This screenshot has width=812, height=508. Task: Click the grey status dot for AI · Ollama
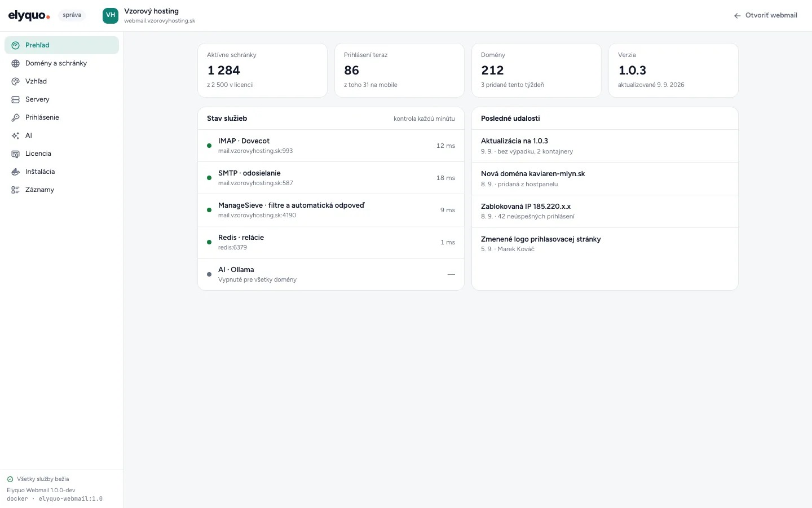point(209,274)
